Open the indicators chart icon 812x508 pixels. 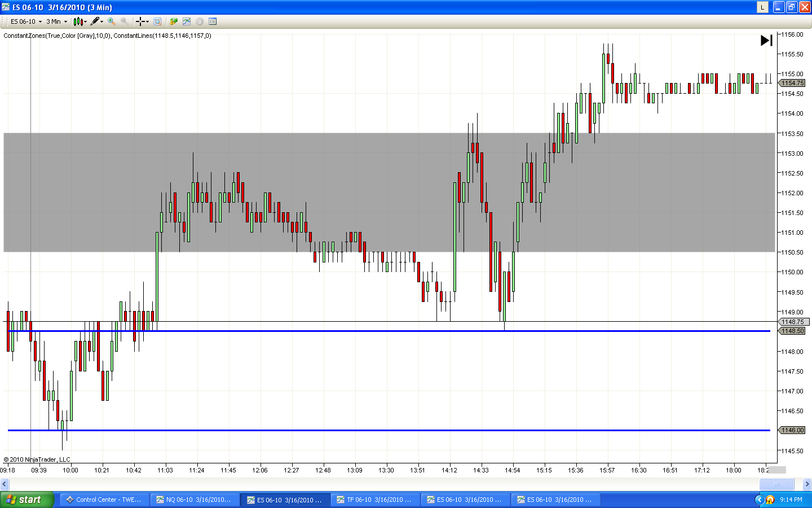coord(187,21)
